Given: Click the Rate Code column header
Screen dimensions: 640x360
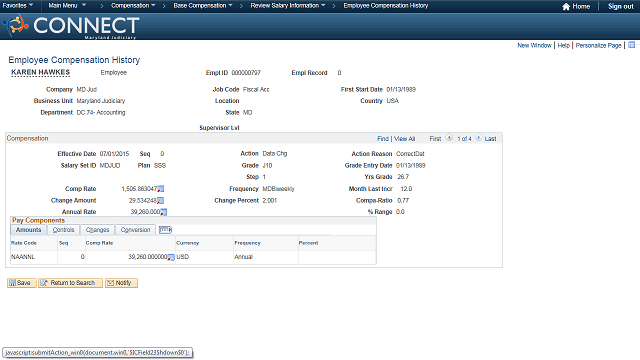Looking at the screenshot, I should click(x=24, y=243).
